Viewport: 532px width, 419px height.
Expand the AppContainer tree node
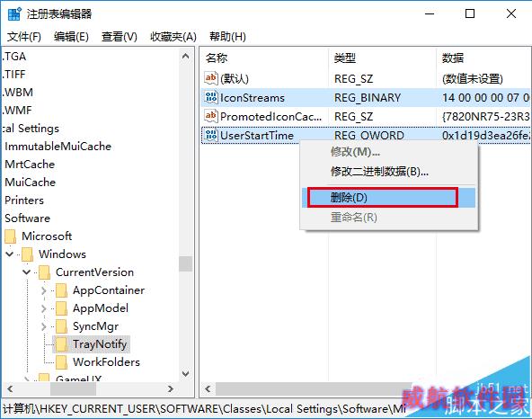tap(43, 290)
